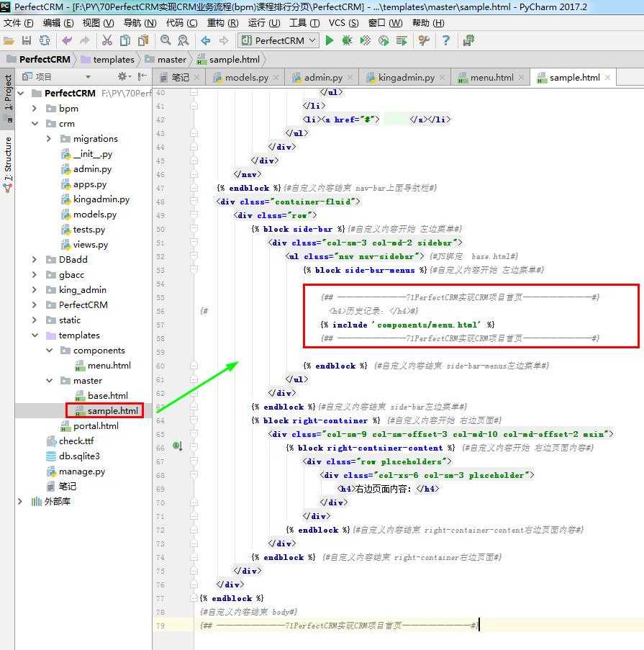
Task: Click the Run manage.py task icon
Action: [x=468, y=40]
